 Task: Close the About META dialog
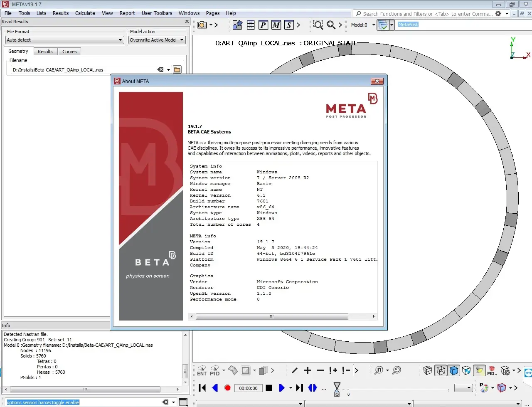[x=377, y=81]
